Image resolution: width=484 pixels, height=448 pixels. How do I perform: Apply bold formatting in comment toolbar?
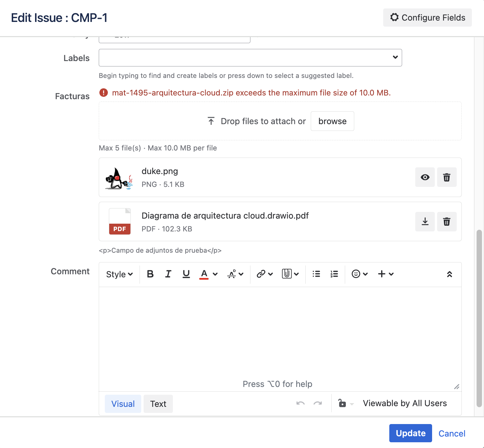(x=150, y=274)
